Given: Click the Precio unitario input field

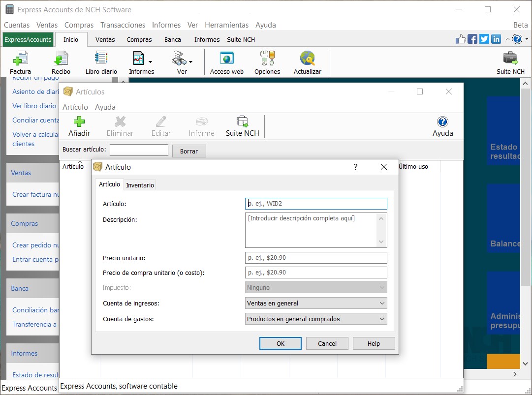Looking at the screenshot, I should click(x=316, y=258).
